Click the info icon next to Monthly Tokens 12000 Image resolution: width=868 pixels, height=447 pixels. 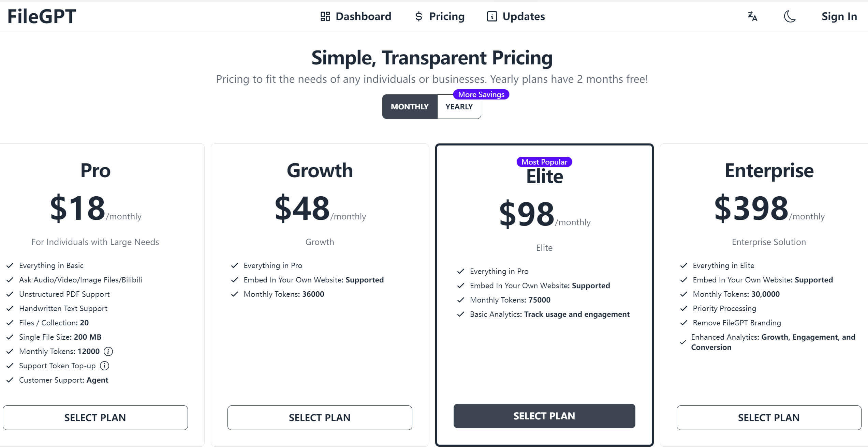click(108, 351)
